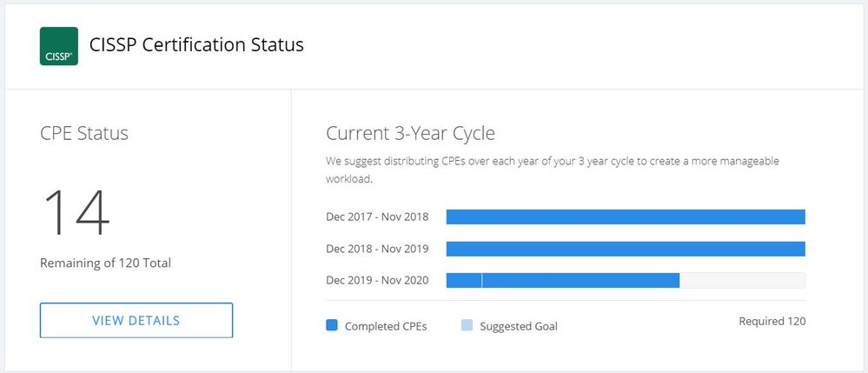Screen dimensions: 868x373
Task: Click the unfilled gray end of the 2020 bar
Action: click(x=742, y=280)
